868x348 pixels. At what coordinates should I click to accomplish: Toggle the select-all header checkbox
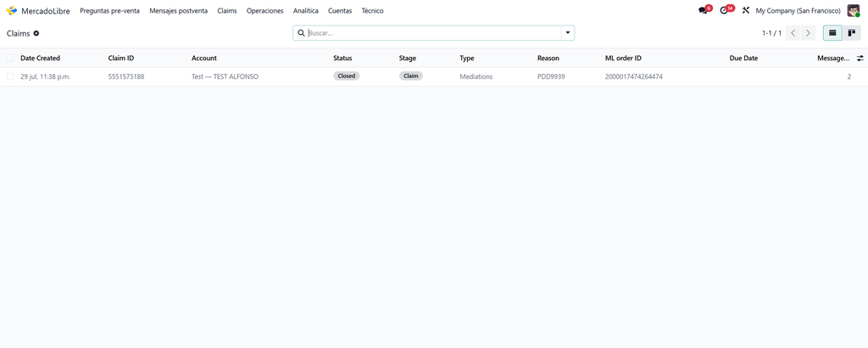click(10, 59)
